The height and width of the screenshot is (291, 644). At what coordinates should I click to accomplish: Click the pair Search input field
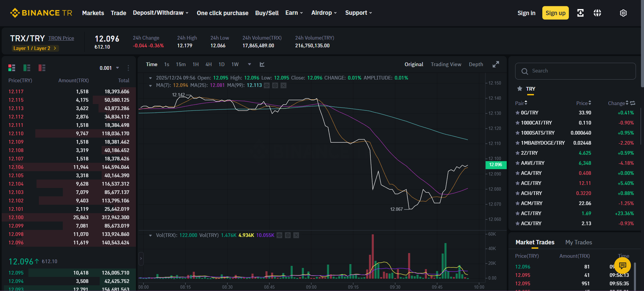click(x=575, y=71)
